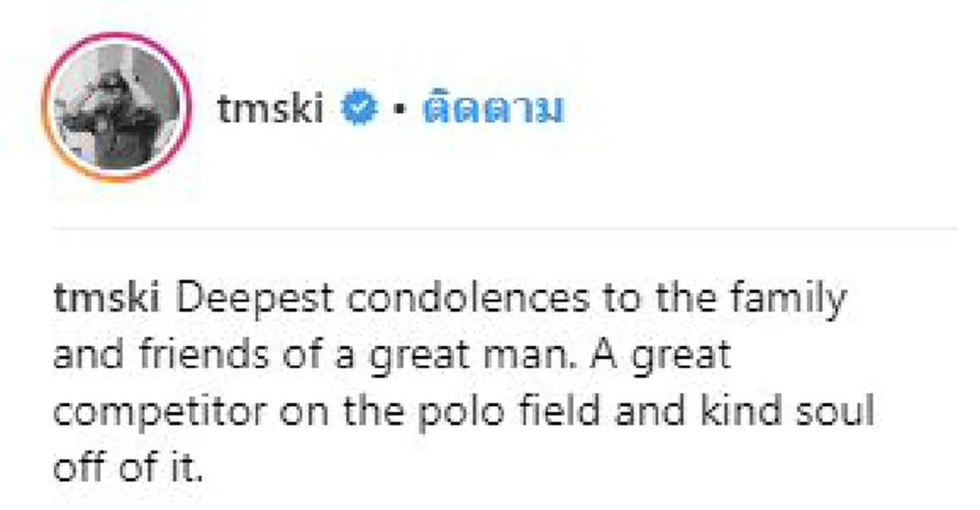Click the ติดตาม follow link
The width and height of the screenshot is (980, 510).
click(x=493, y=109)
